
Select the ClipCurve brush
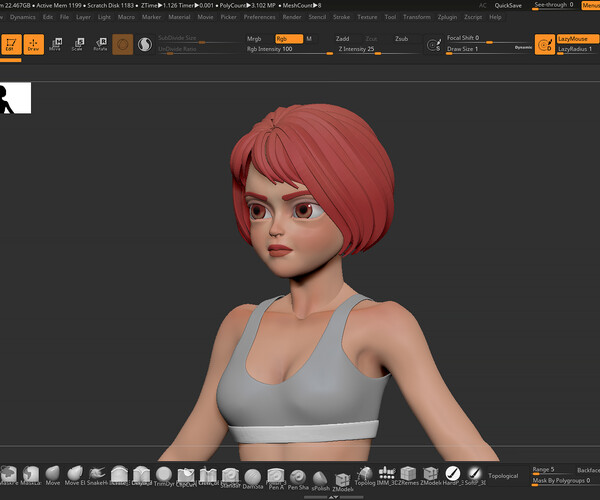(x=186, y=476)
